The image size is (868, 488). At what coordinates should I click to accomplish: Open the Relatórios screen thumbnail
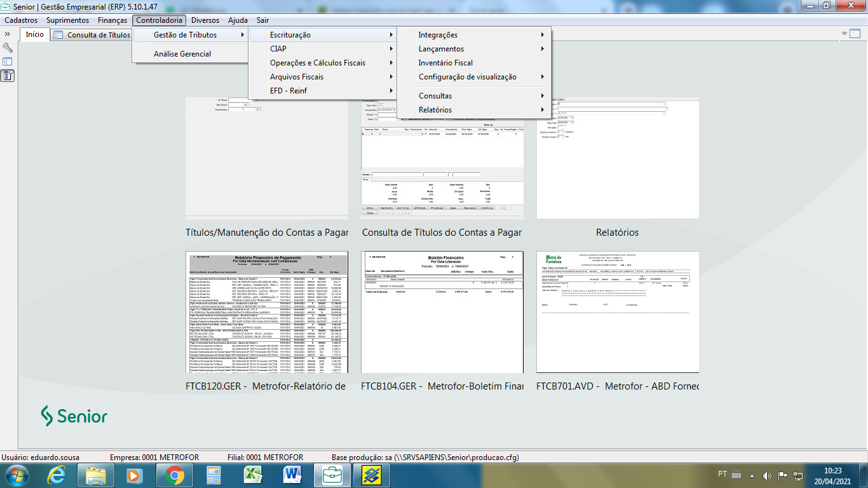pos(618,158)
